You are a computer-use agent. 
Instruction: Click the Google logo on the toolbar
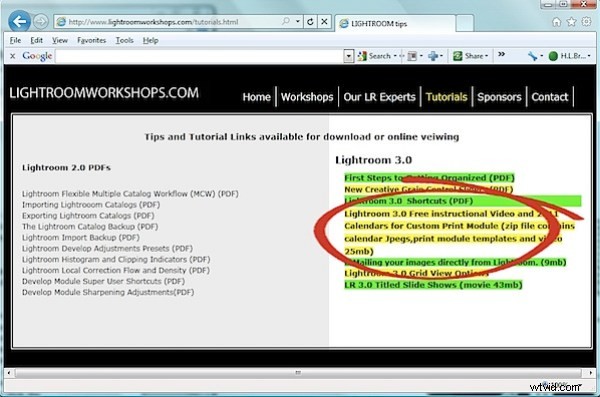point(37,56)
